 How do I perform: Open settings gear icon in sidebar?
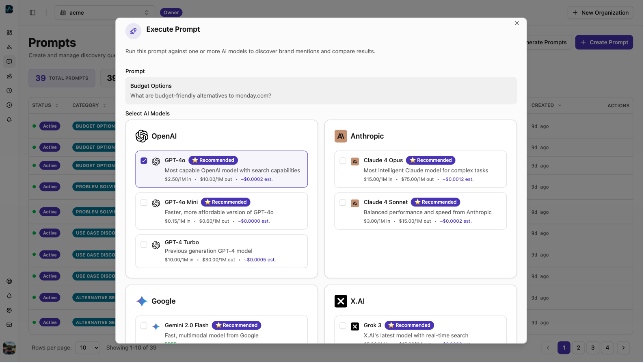tap(9, 311)
